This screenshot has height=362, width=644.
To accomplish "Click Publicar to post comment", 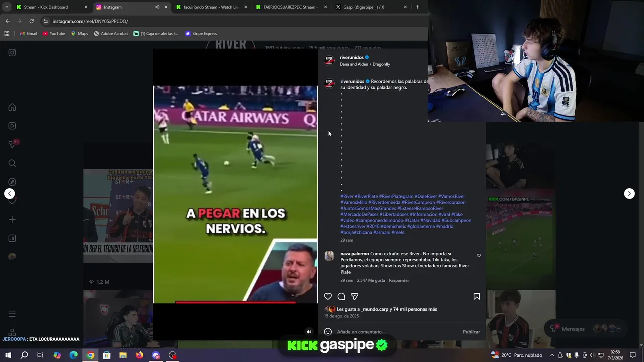I will [x=471, y=332].
